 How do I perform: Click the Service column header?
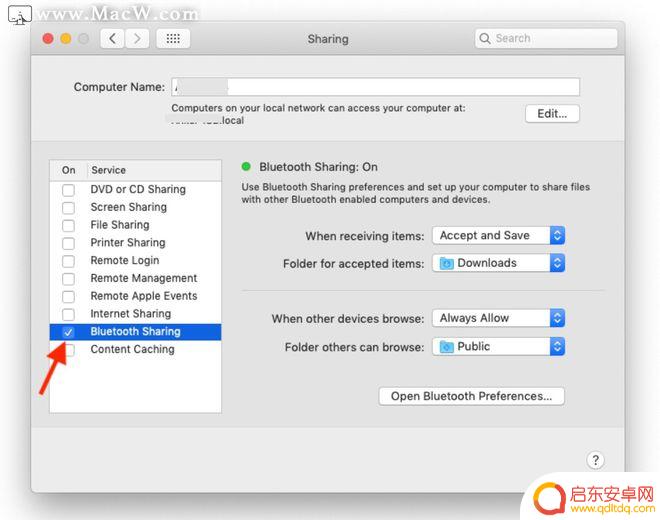point(154,170)
